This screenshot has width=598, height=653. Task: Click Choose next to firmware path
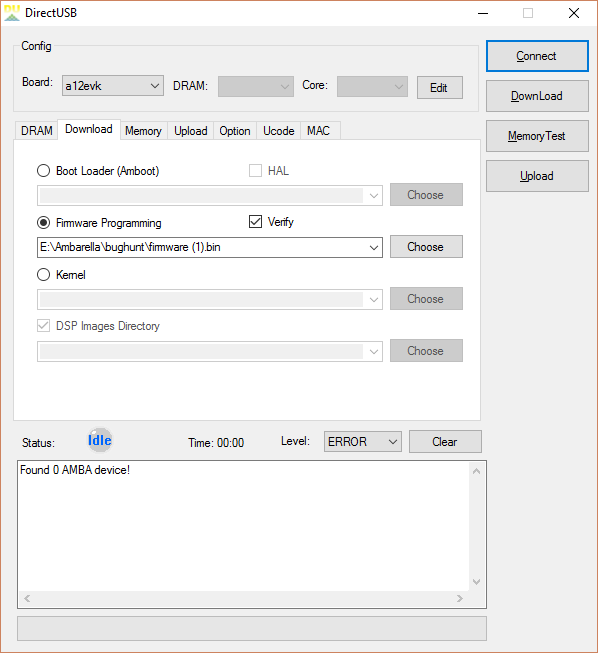pos(426,247)
